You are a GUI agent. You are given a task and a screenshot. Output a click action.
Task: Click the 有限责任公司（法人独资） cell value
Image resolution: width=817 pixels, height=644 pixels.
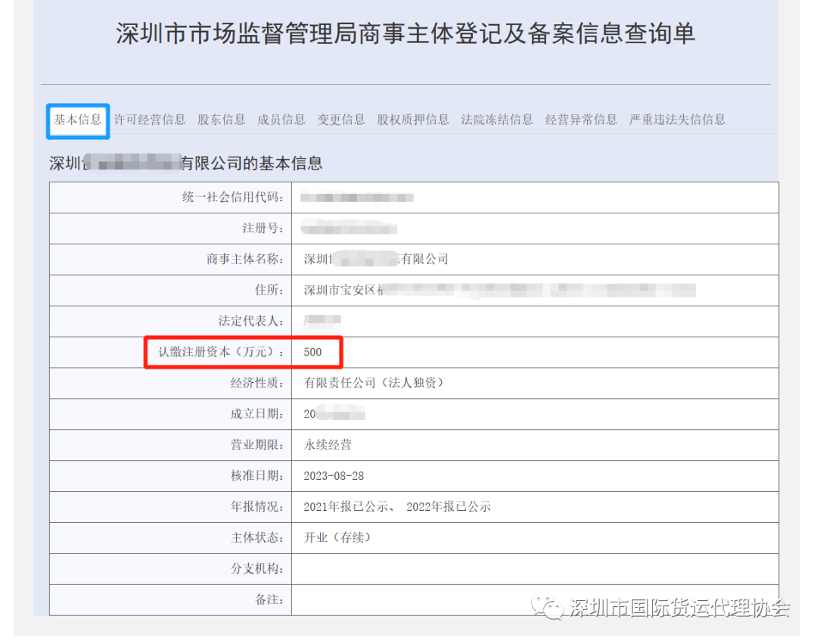(373, 383)
